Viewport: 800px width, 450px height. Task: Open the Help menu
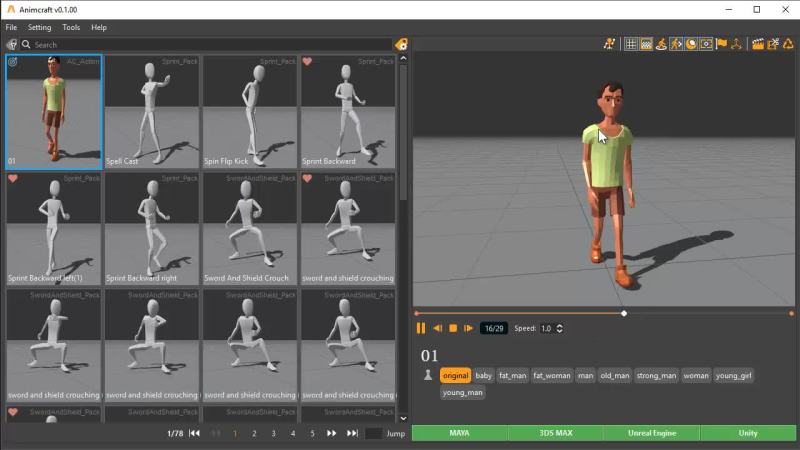click(99, 28)
